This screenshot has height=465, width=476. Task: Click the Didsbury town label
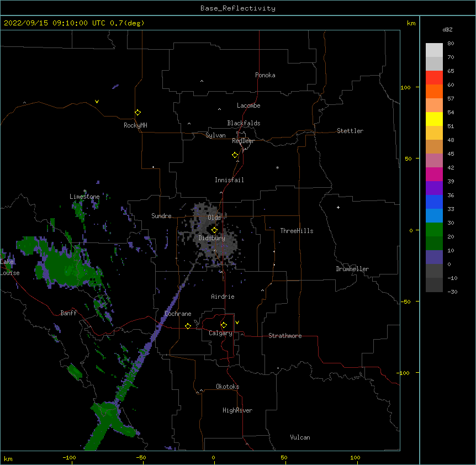pos(212,238)
